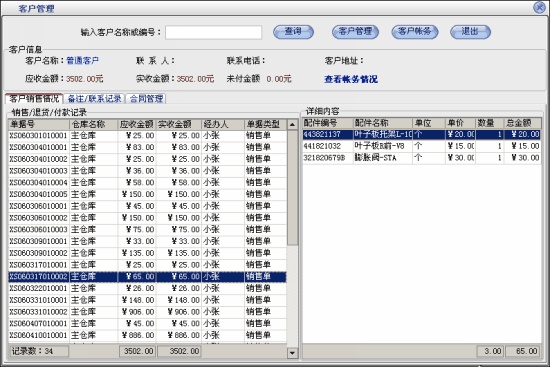Click the 查询 search button
The width and height of the screenshot is (550, 367).
point(293,32)
